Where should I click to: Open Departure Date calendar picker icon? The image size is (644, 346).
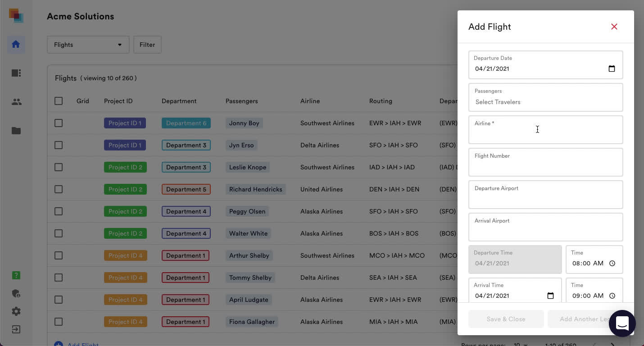click(x=612, y=69)
